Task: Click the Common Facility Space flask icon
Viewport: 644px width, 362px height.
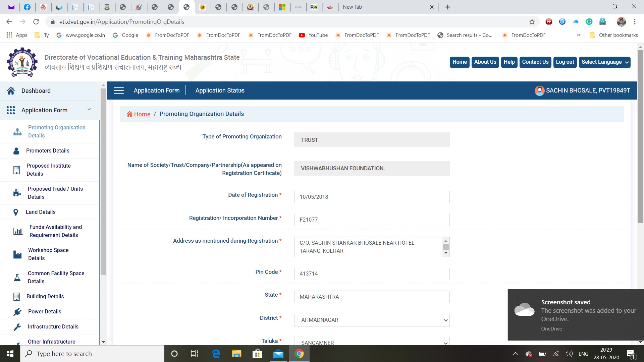Action: 17,278
